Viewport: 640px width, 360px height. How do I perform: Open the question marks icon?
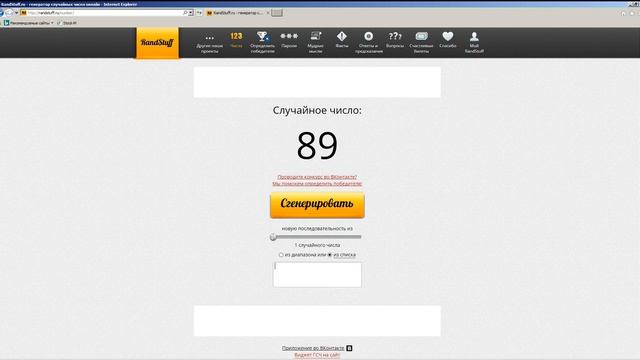pos(395,36)
